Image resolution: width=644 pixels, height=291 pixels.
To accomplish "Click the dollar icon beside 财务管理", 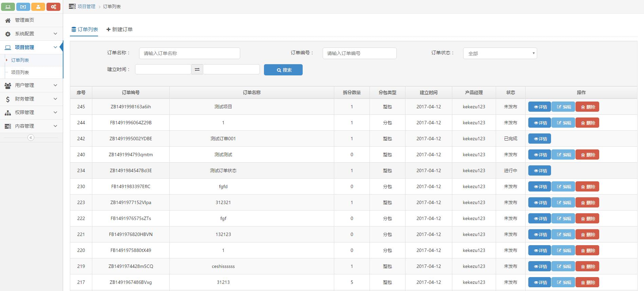I will tap(8, 99).
